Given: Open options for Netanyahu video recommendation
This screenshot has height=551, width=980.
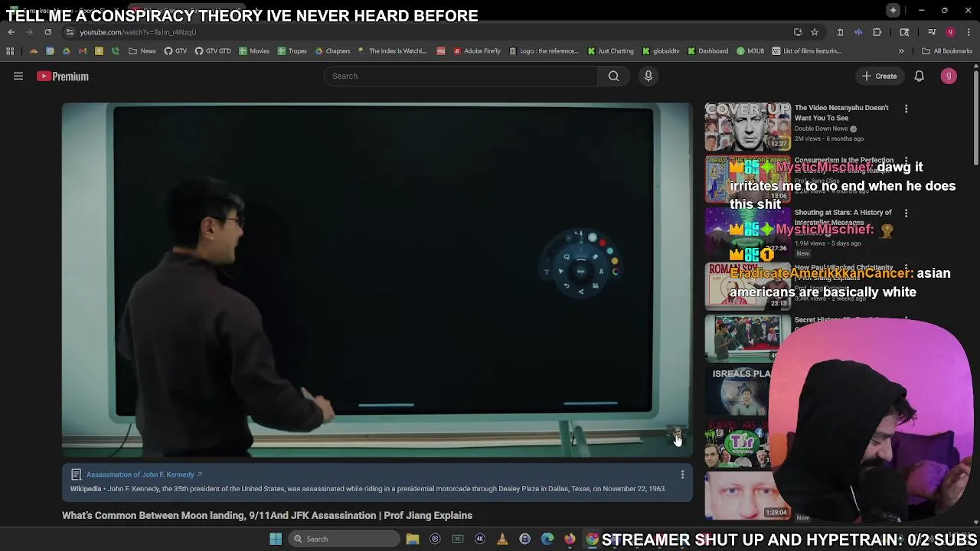Looking at the screenshot, I should pos(906,109).
